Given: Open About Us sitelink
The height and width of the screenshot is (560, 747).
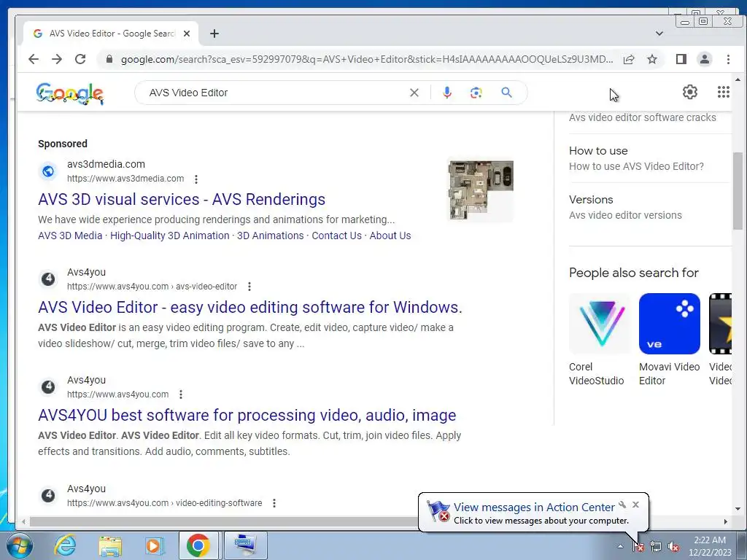Looking at the screenshot, I should click(390, 236).
